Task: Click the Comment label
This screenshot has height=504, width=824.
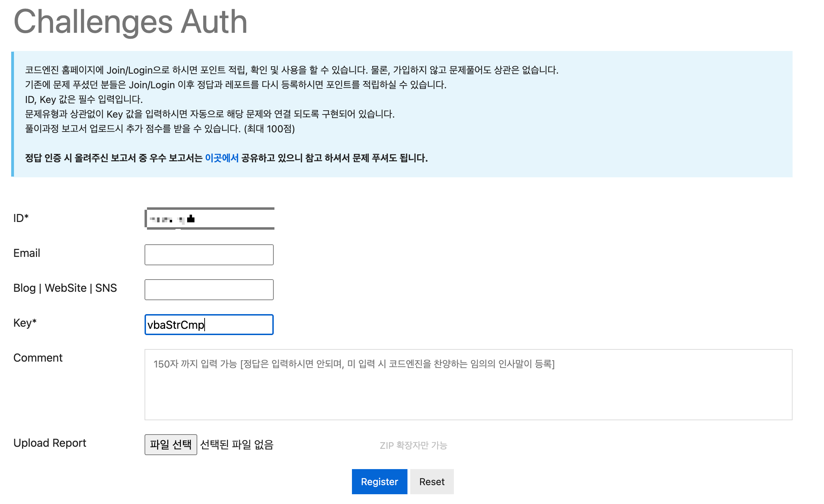Action: [38, 358]
